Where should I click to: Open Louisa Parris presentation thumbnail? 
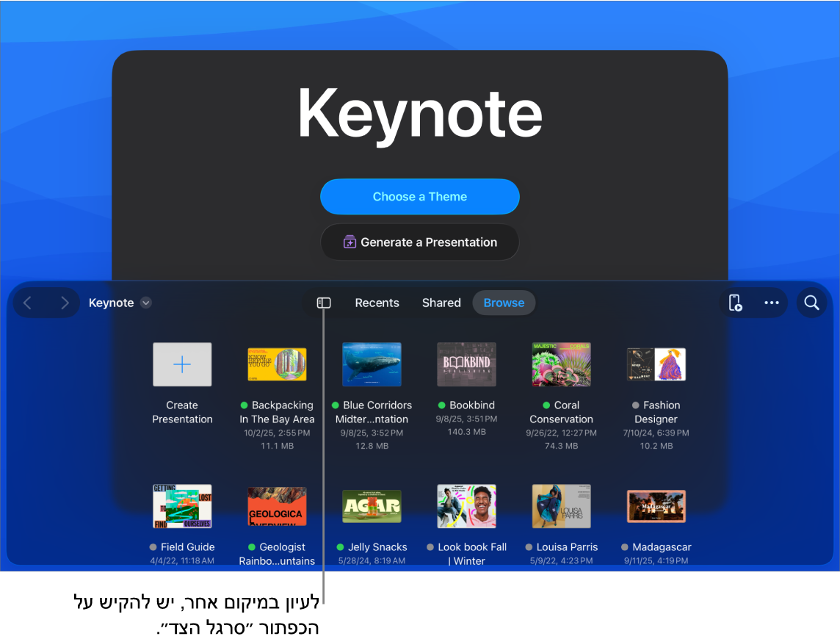pos(562,507)
